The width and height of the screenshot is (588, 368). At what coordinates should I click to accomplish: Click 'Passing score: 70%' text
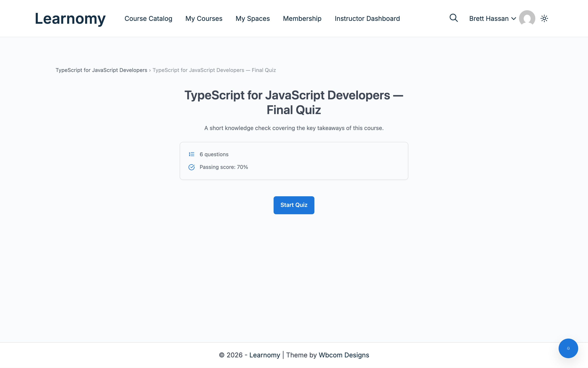224,167
